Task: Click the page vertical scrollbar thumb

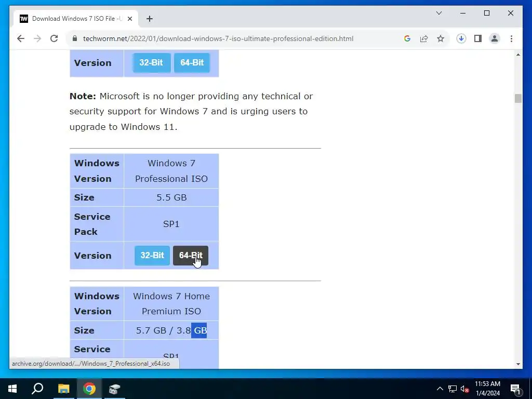Action: tap(518, 98)
